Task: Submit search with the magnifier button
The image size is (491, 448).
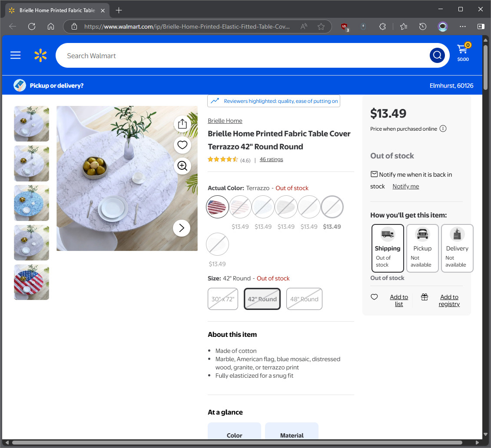Action: tap(437, 56)
